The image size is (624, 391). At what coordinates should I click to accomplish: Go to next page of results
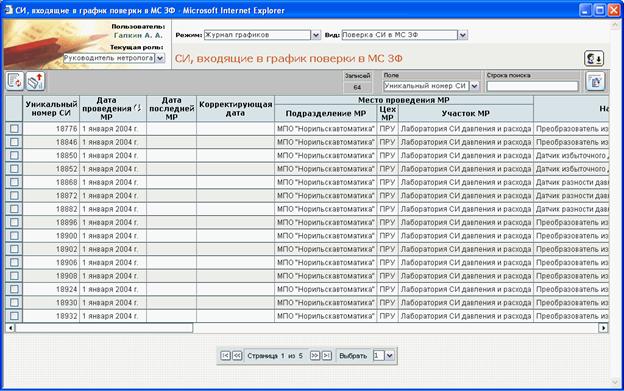coord(314,356)
